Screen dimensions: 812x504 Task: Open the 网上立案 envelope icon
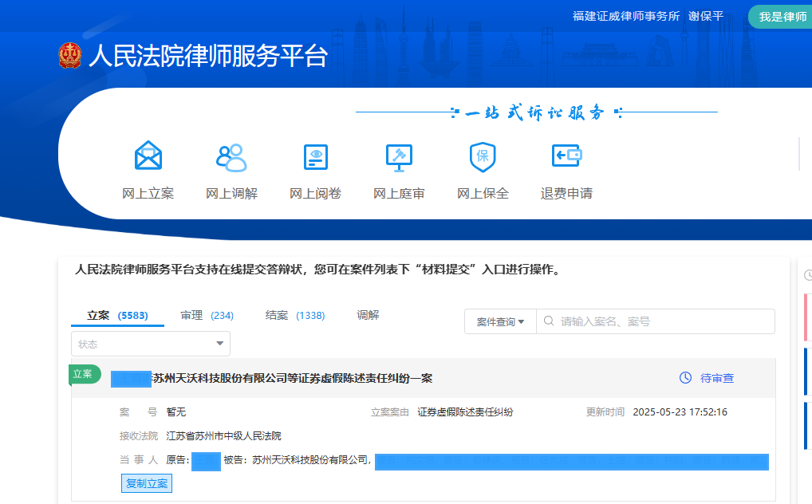click(x=148, y=156)
